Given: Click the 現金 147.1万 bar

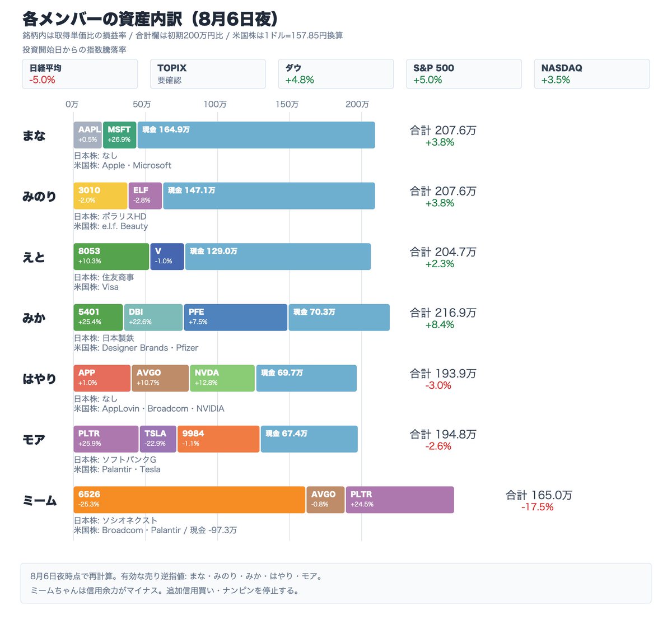Looking at the screenshot, I should (269, 196).
